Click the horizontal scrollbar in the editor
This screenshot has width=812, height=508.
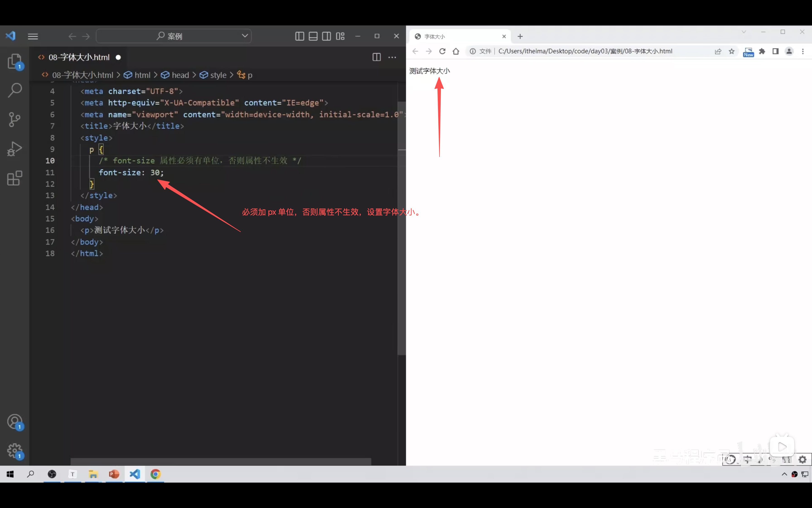click(221, 461)
